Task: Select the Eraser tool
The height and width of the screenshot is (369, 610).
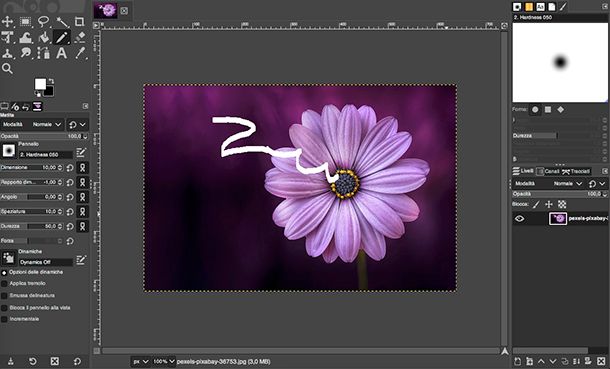Action: tap(80, 37)
